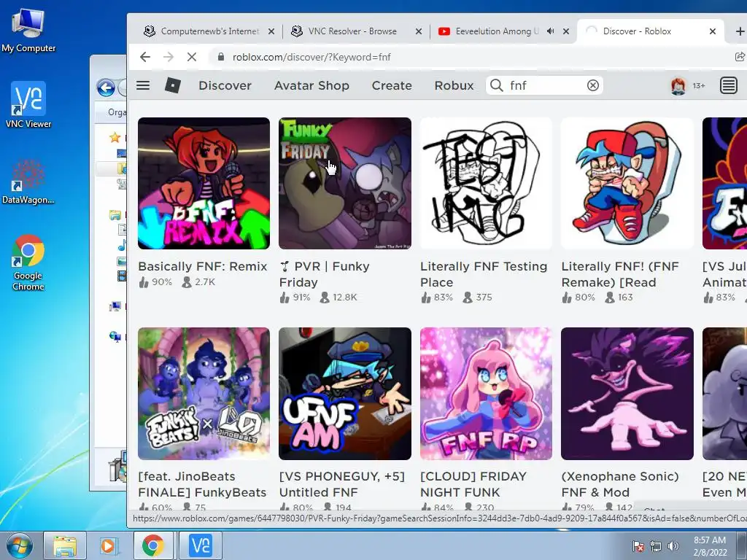Click the share page icon in address bar
Screen dimensions: 747x560
coord(740,57)
